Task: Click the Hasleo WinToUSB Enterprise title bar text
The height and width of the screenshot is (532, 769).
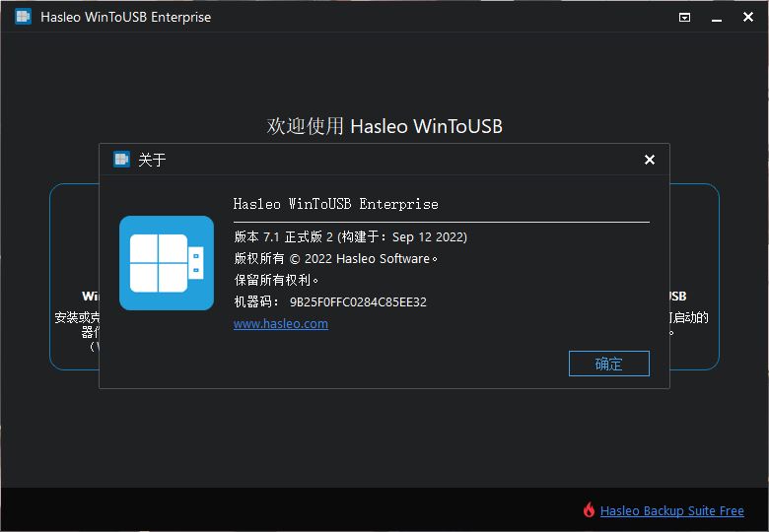Action: (x=125, y=17)
